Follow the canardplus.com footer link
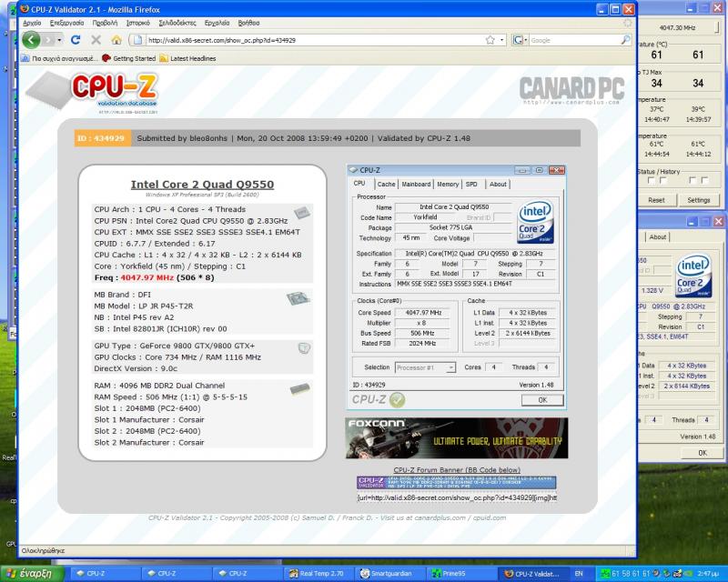Viewport: 728px width, 582px height. (440, 517)
